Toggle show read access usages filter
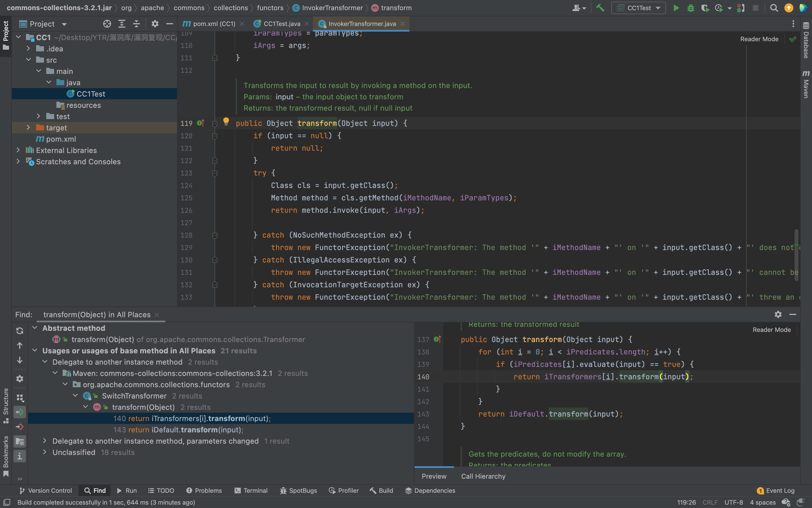This screenshot has height=508, width=812. point(20,412)
